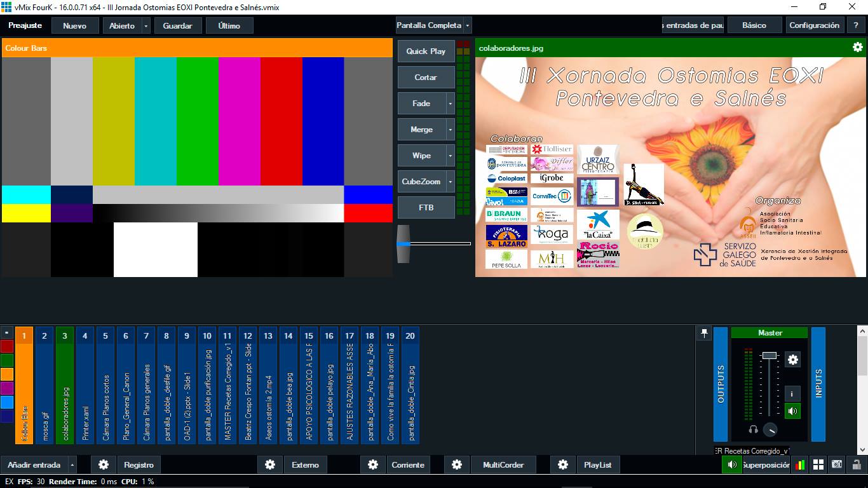Click the snapshot camera icon
The height and width of the screenshot is (488, 868).
tap(837, 465)
